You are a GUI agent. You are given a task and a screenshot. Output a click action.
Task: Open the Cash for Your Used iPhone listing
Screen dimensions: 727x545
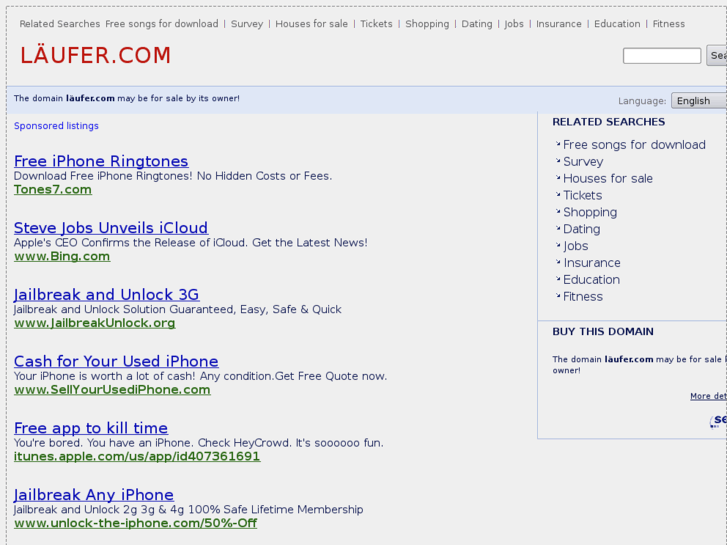coord(116,361)
